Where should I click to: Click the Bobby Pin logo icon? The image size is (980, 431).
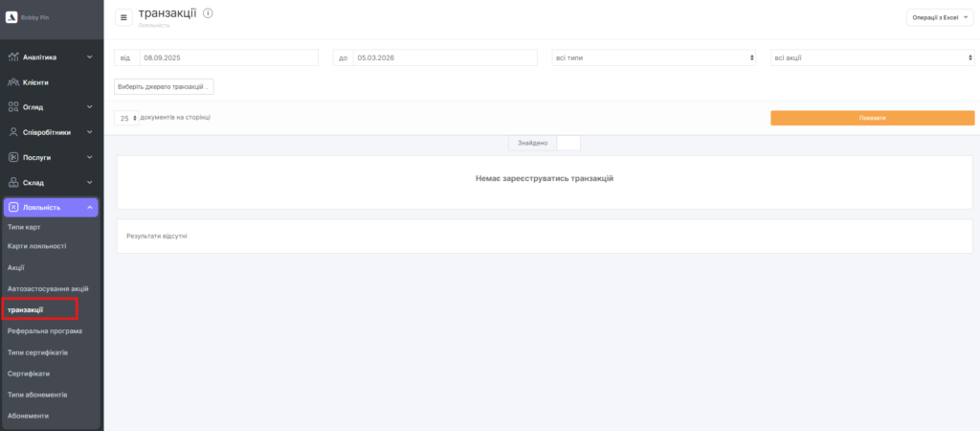point(12,17)
